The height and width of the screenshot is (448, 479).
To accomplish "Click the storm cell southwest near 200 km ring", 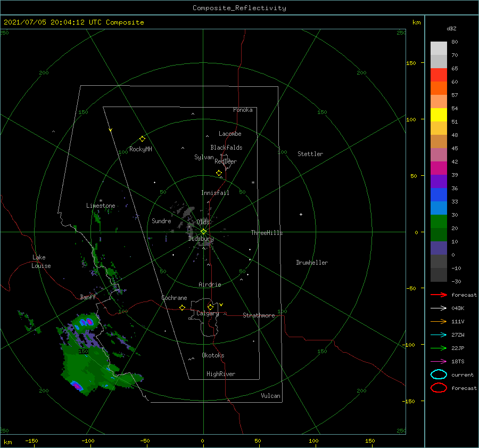I will [x=77, y=386].
